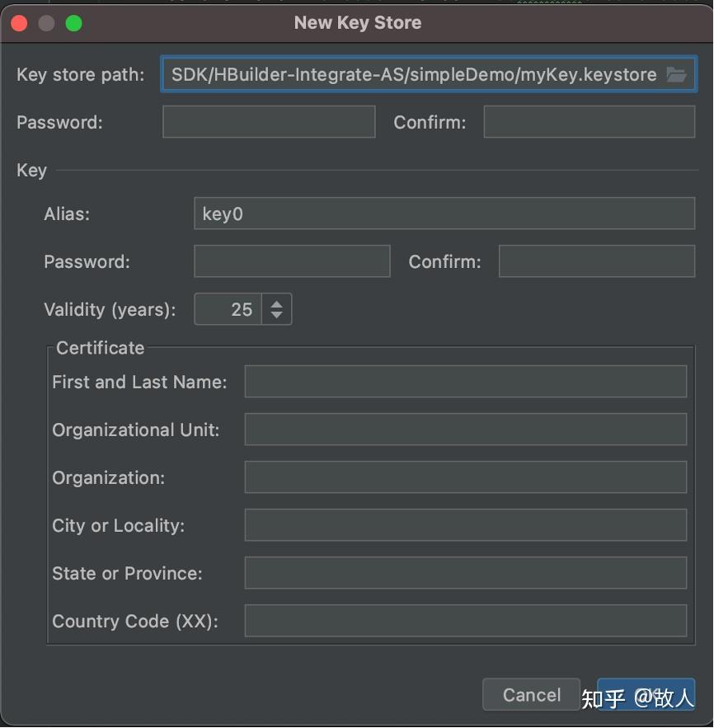
Task: Click the City or Locality field
Action: [x=464, y=525]
